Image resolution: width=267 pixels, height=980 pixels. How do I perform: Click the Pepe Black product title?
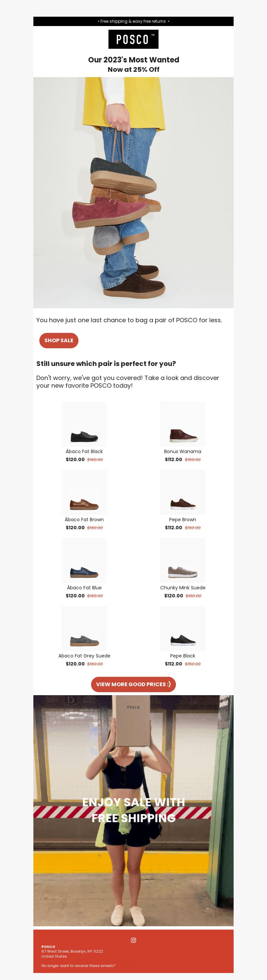point(183,656)
